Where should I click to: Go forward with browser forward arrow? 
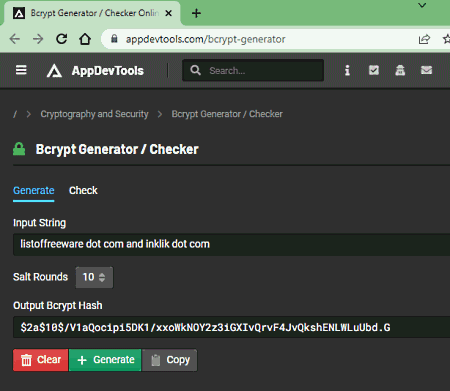coord(38,39)
